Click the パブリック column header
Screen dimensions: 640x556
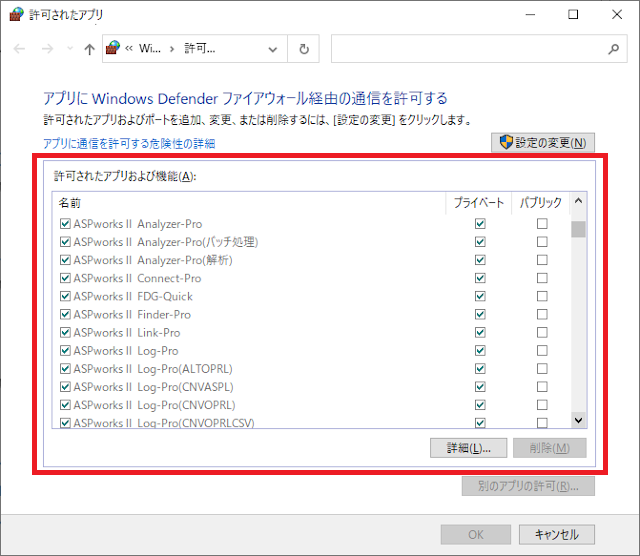(540, 203)
